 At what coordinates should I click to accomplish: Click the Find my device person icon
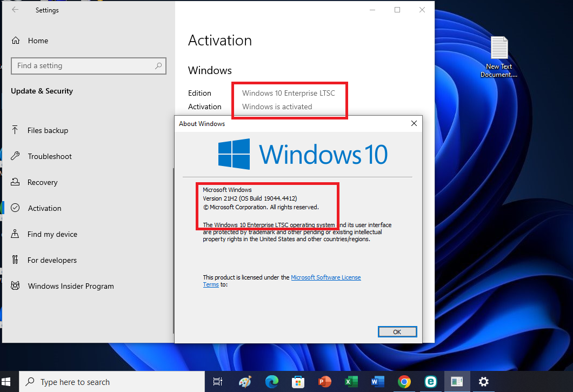(x=15, y=234)
